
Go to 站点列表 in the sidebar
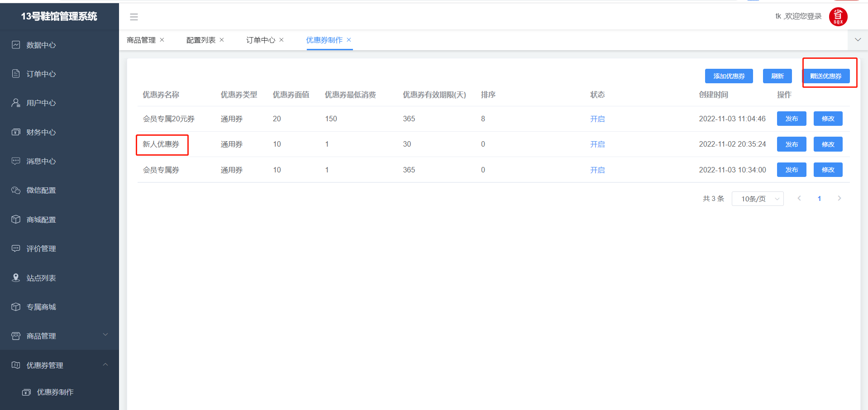point(41,278)
